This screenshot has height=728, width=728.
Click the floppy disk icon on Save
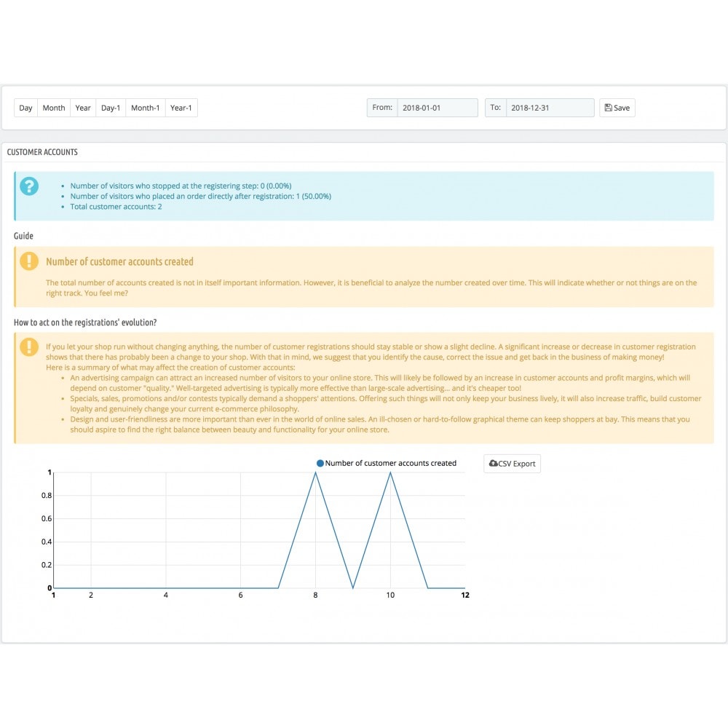[x=608, y=108]
